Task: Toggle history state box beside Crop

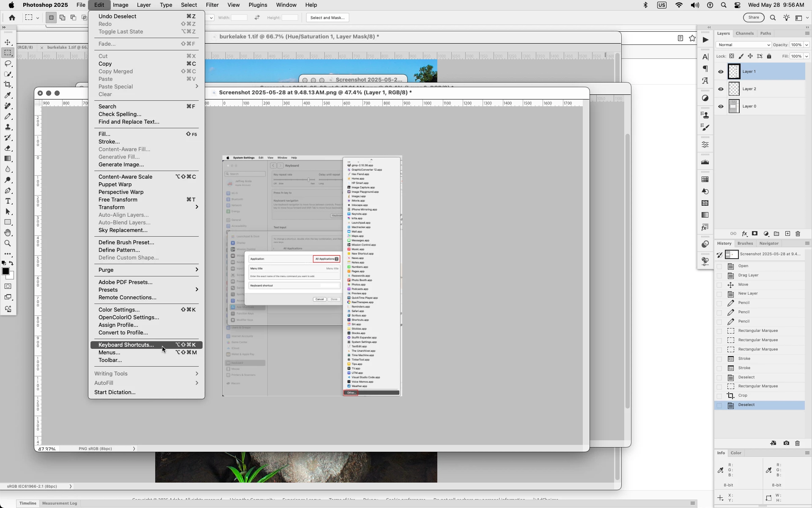Action: coord(719,396)
